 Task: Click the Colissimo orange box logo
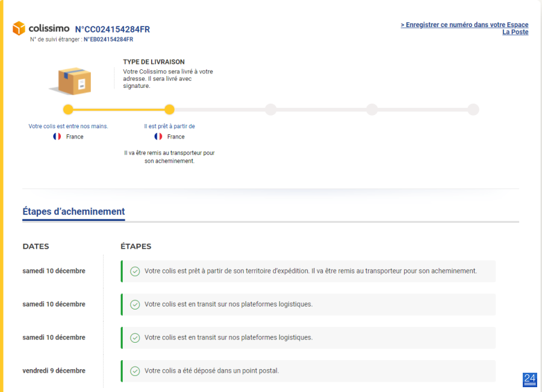tap(19, 28)
